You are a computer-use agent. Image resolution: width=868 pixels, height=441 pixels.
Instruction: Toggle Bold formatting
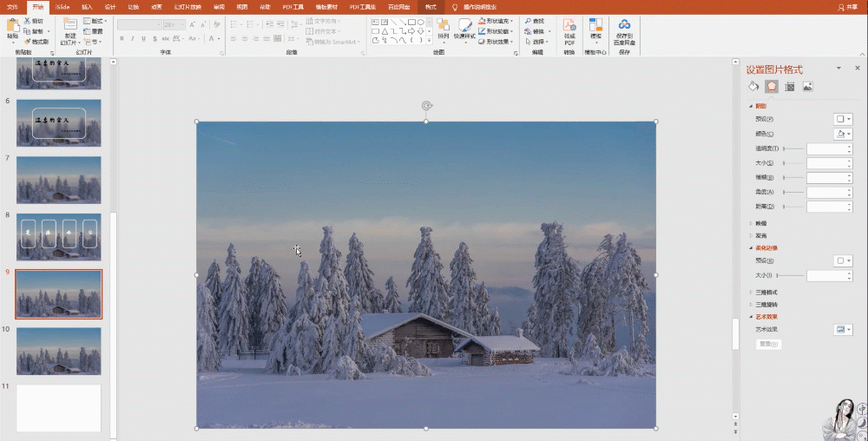[x=122, y=39]
